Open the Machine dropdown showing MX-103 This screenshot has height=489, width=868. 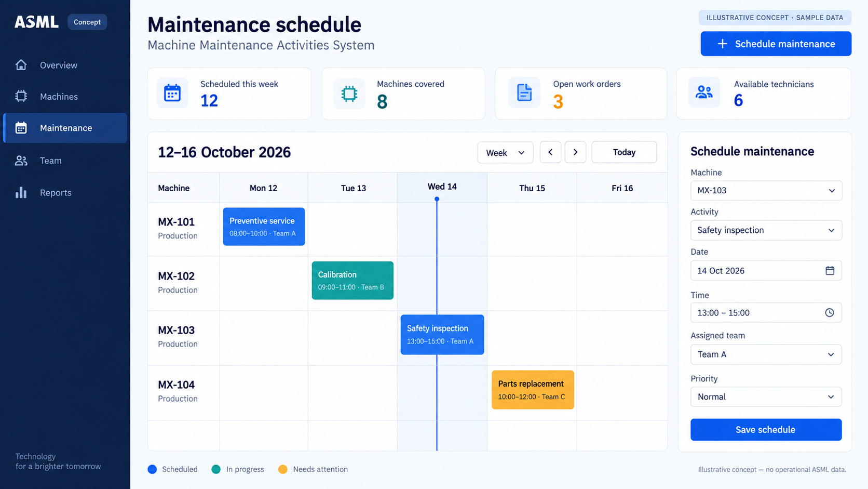click(x=766, y=190)
